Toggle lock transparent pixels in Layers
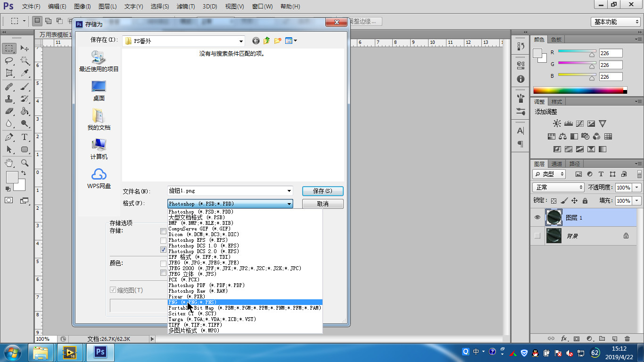 coord(553,201)
